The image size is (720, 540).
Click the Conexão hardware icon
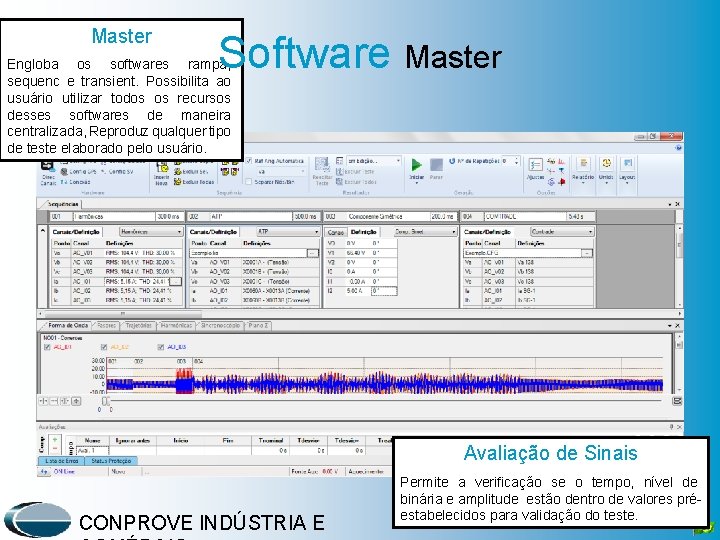(x=64, y=182)
